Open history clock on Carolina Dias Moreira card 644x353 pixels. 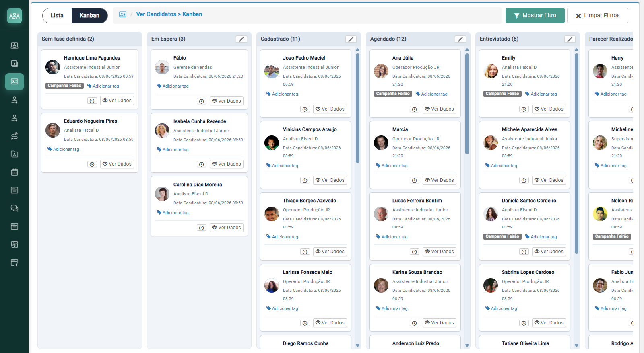pyautogui.click(x=202, y=228)
